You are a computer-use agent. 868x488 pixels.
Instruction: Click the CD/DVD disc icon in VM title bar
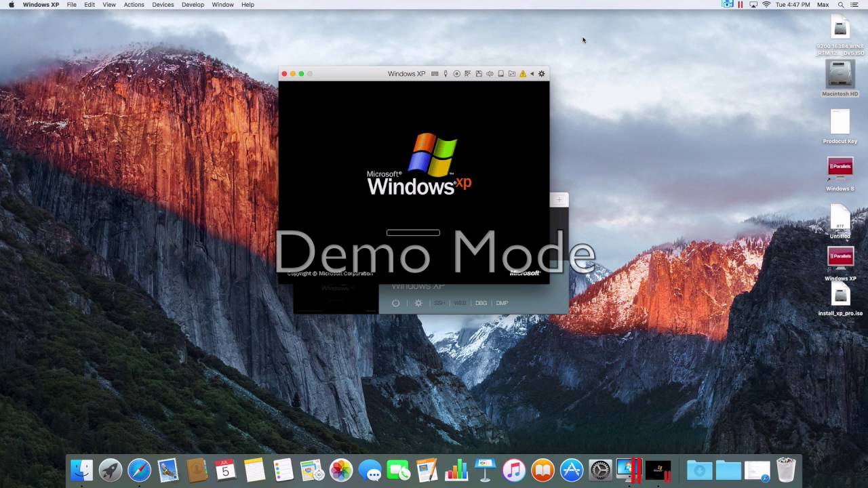tap(457, 74)
